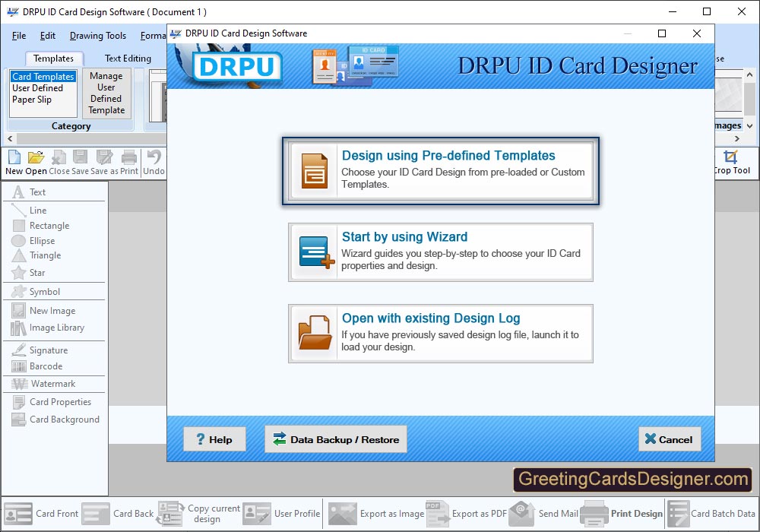Viewport: 760px width, 532px height.
Task: Click Copy current design
Action: (198, 514)
